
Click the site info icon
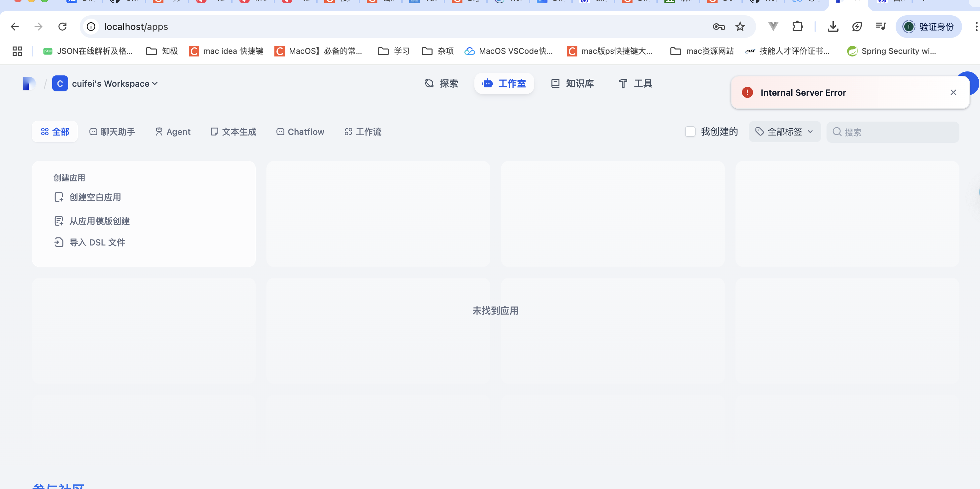tap(91, 27)
